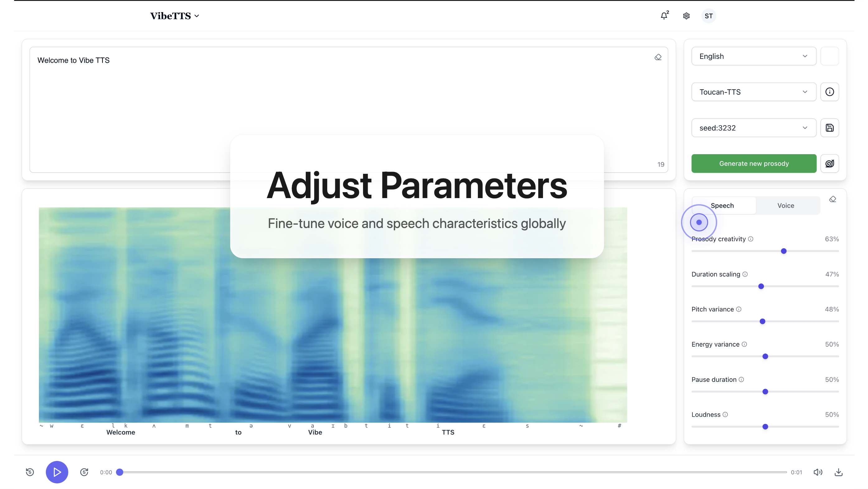The image size is (868, 489).
Task: Save the current seed
Action: tap(829, 128)
